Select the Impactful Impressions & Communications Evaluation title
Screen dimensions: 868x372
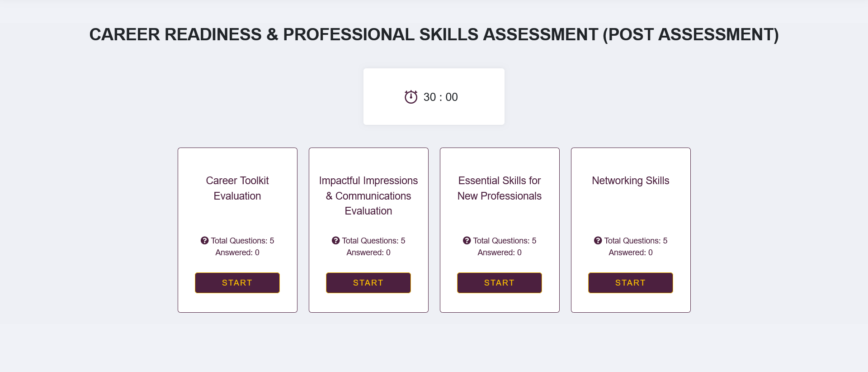tap(368, 196)
